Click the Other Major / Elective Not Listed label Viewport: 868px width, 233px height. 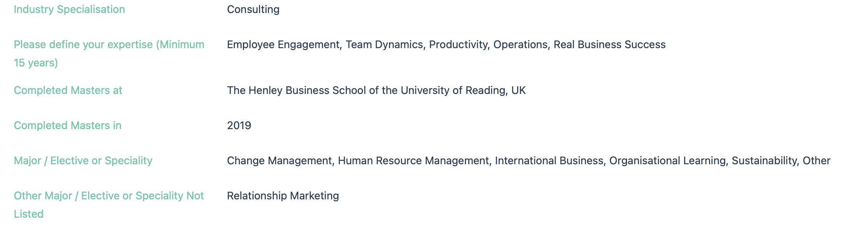tap(109, 205)
